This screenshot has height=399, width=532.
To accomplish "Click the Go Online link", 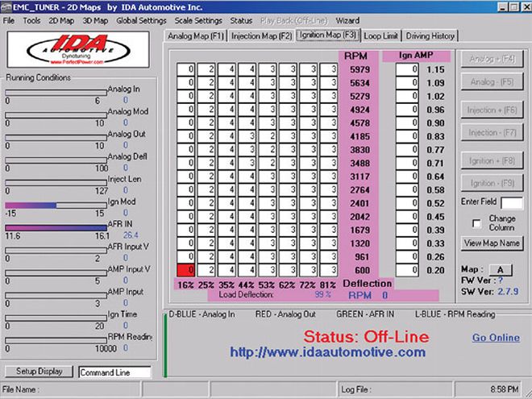I will click(x=496, y=338).
